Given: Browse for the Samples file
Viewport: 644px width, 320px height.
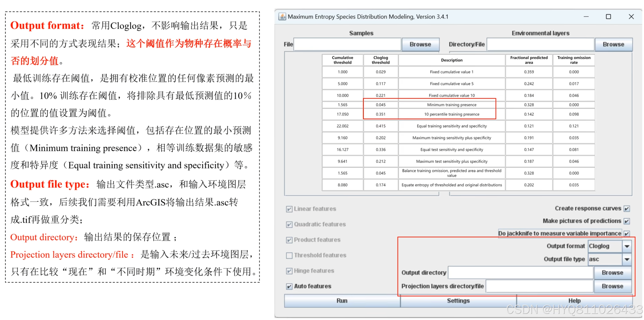Looking at the screenshot, I should [420, 44].
